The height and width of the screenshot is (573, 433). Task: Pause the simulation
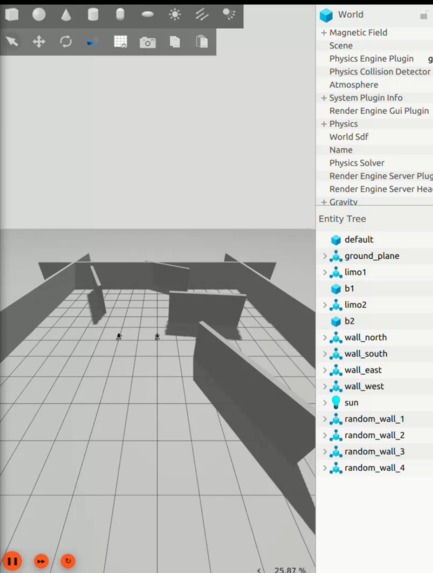coord(12,561)
